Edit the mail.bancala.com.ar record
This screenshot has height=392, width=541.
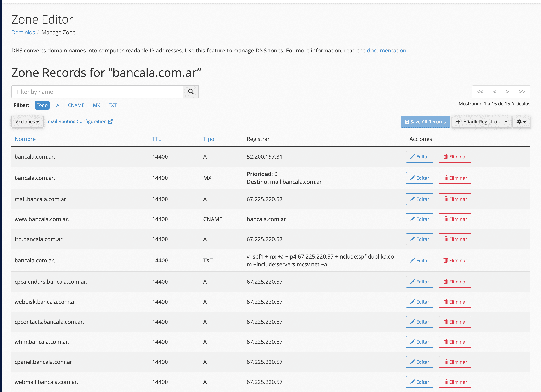(x=420, y=199)
